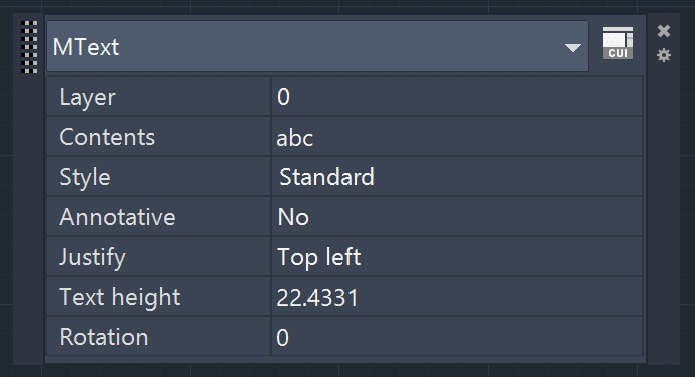This screenshot has width=695, height=377.
Task: Select the Style property row label
Action: 159,177
